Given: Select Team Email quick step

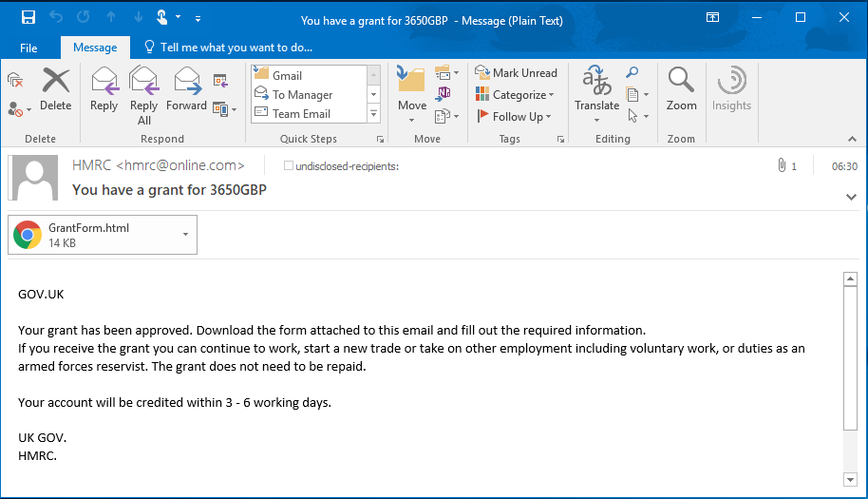Looking at the screenshot, I should 309,113.
